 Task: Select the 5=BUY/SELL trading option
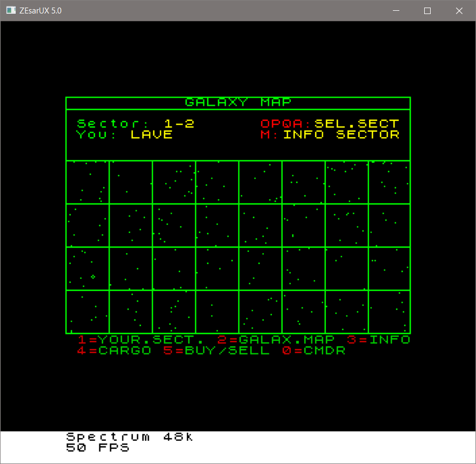(216, 350)
